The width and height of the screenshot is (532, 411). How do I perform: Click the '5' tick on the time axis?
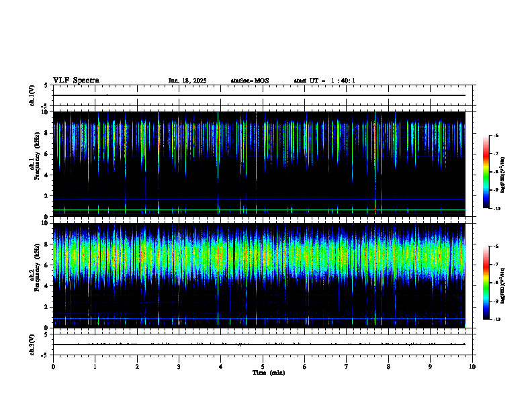(263, 367)
